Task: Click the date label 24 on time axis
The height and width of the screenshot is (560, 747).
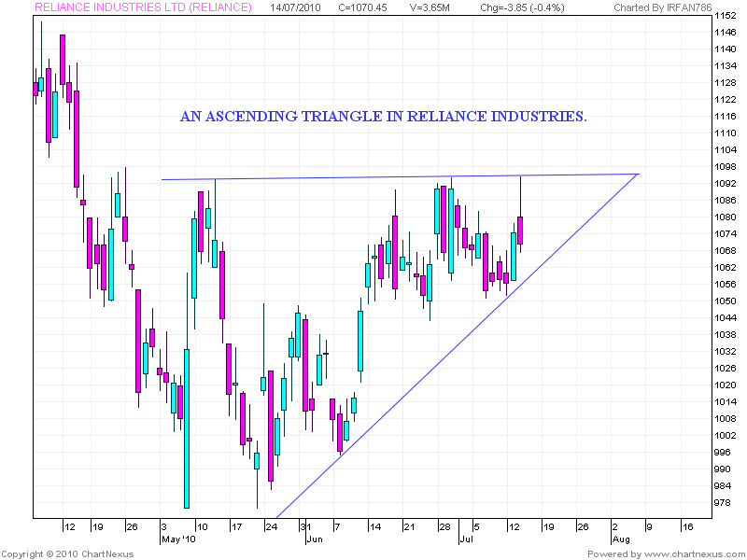Action: pos(272,527)
